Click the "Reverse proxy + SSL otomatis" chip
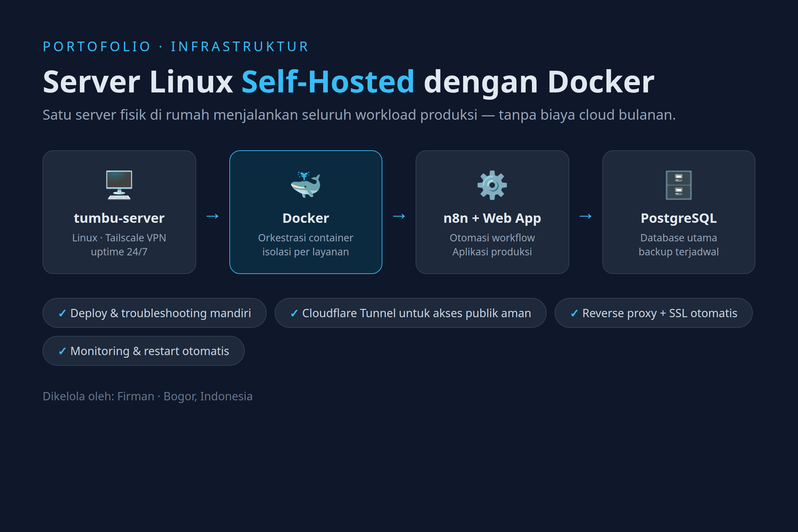 (x=653, y=313)
